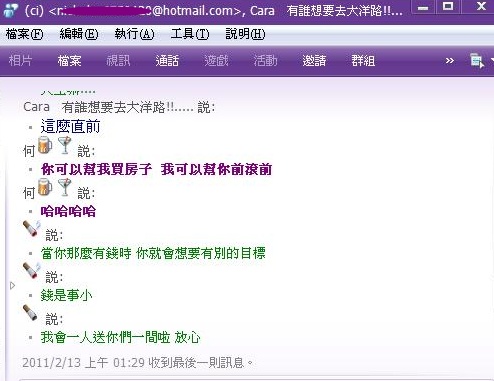Click the message 哈哈哈哈
This screenshot has width=494, height=381.
(x=68, y=211)
